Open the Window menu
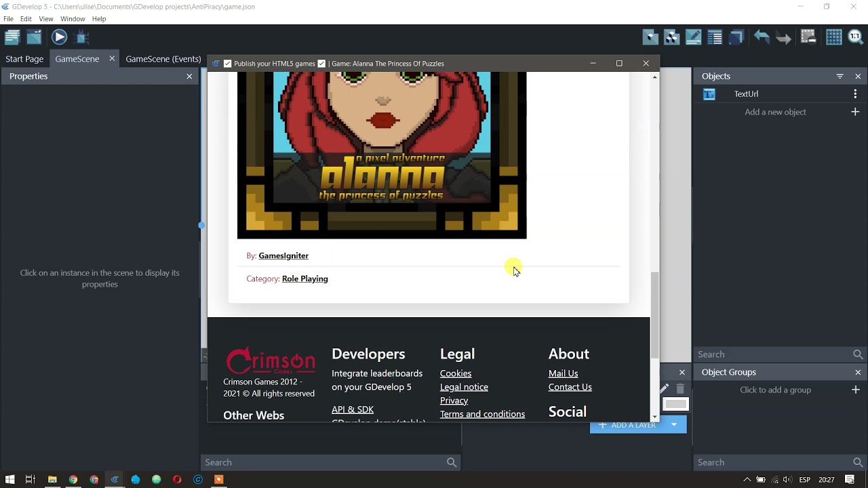Screen dimensions: 868x488 point(73,19)
